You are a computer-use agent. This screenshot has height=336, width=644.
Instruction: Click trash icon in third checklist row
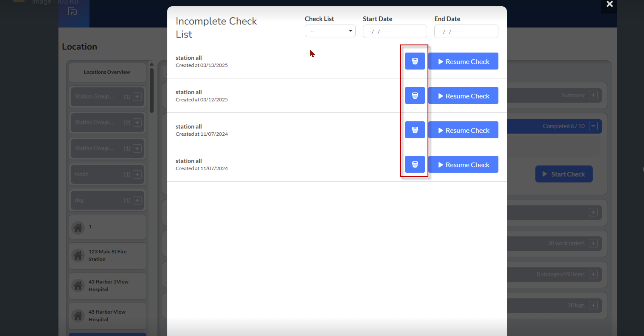pyautogui.click(x=415, y=130)
